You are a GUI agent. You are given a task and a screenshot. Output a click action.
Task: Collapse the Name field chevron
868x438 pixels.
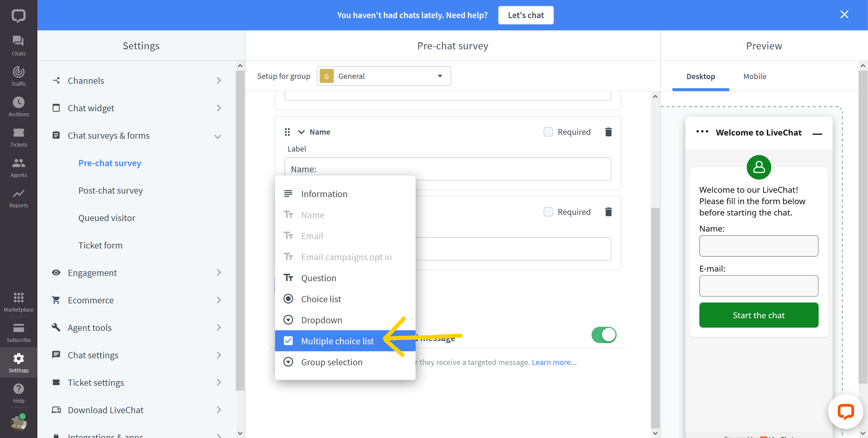(301, 132)
